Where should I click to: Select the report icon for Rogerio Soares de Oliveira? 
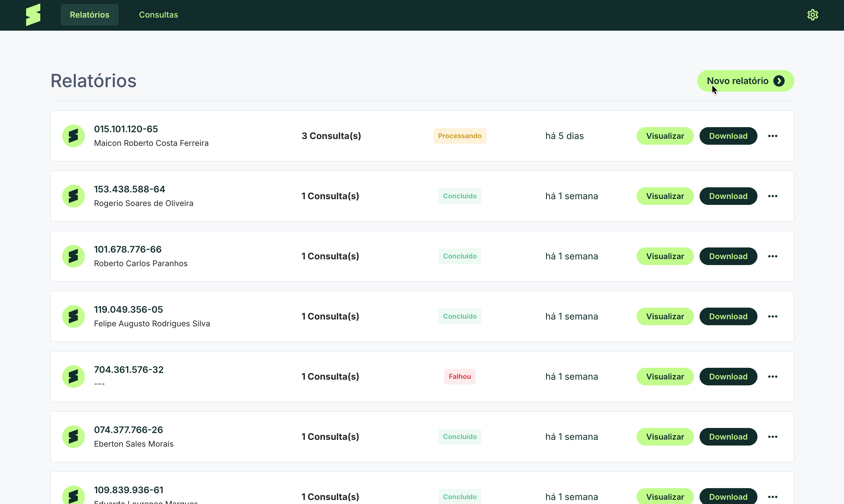point(74,196)
